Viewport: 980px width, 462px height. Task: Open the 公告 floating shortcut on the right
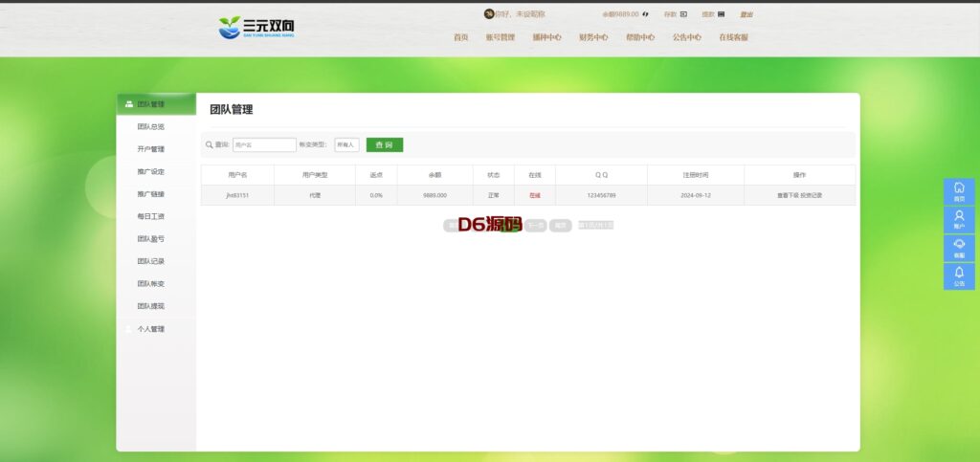(x=959, y=275)
